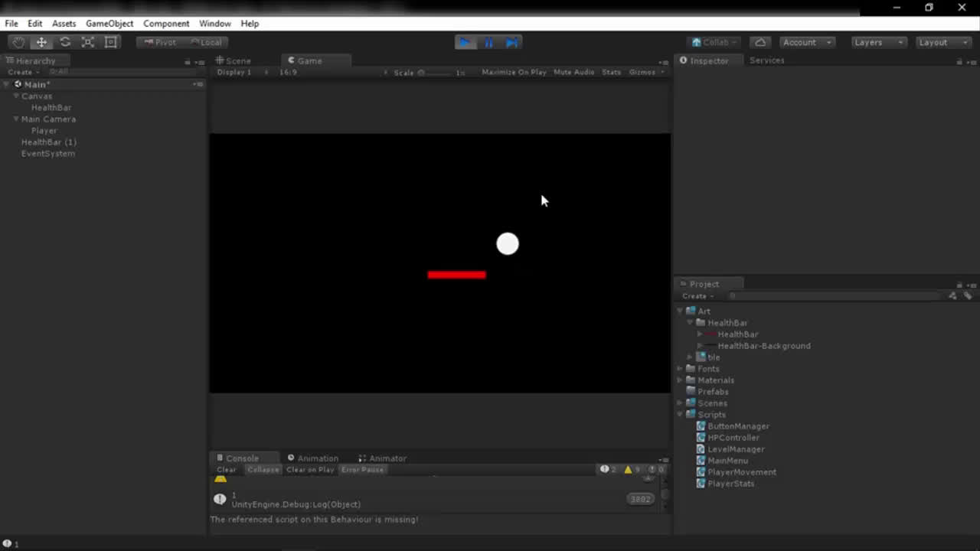Open the Layout dropdown
This screenshot has height=551, width=980.
[943, 42]
